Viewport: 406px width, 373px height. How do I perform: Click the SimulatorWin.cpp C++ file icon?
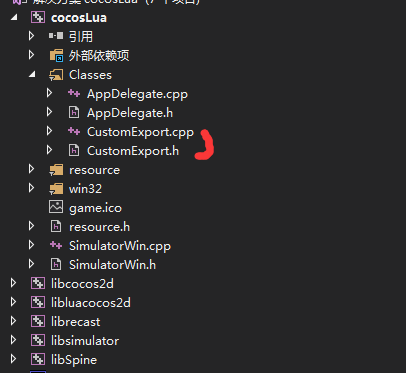click(56, 245)
